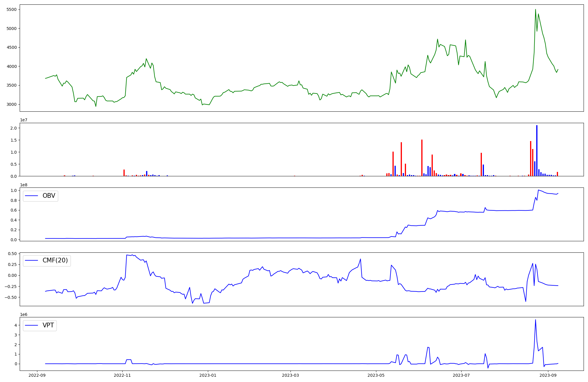
Task: Click the 5500 tick label on price axis
Action: tap(11, 10)
